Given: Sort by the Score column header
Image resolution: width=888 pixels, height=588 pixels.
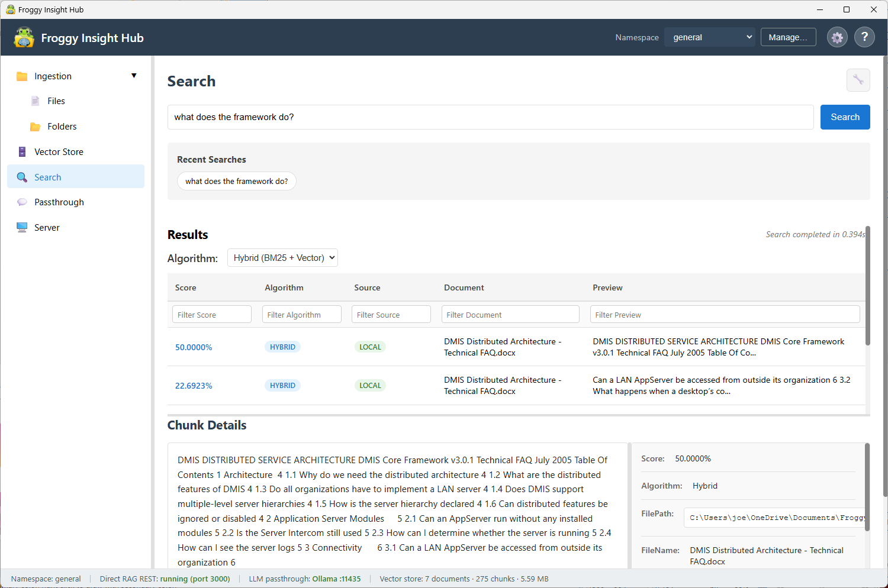Looking at the screenshot, I should (185, 287).
